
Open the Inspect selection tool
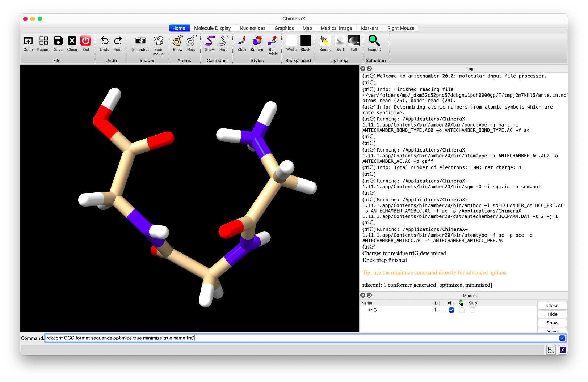click(374, 43)
